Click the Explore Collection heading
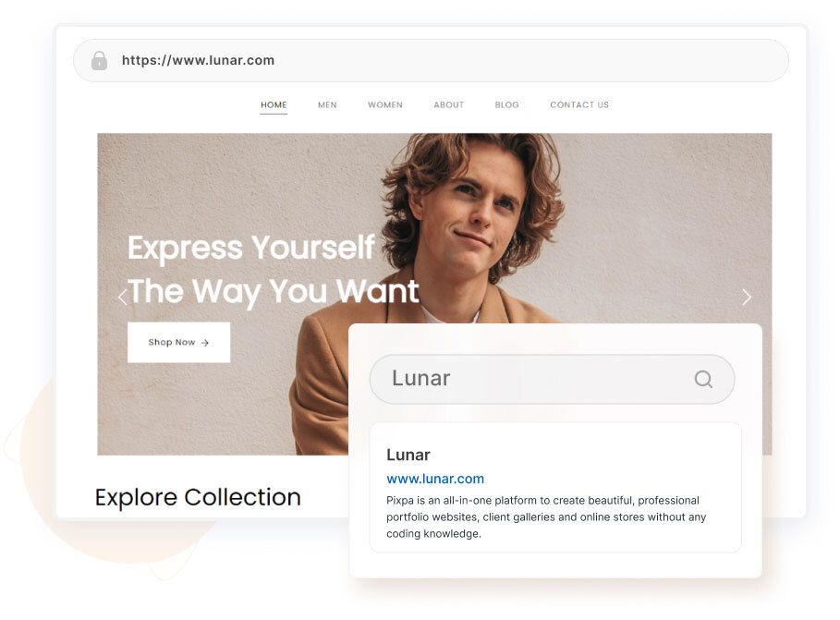The height and width of the screenshot is (620, 840). (x=198, y=497)
